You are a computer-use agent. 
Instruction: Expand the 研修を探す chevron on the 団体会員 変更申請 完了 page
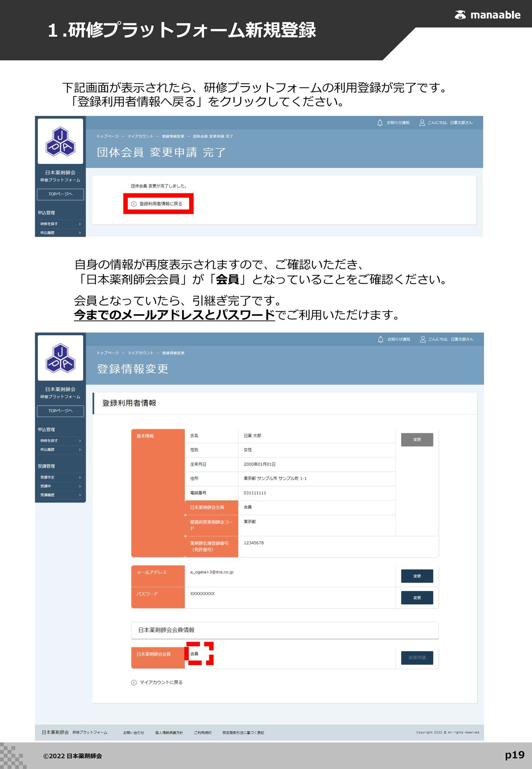(x=80, y=224)
